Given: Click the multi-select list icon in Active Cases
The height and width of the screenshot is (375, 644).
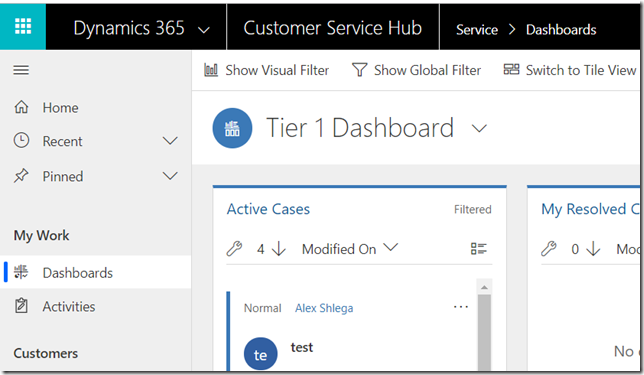Looking at the screenshot, I should point(478,248).
